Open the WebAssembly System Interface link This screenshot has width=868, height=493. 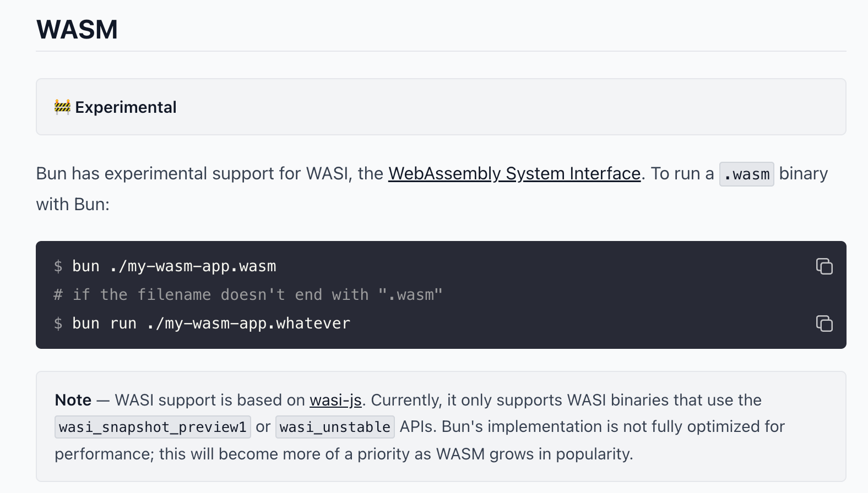click(x=514, y=174)
